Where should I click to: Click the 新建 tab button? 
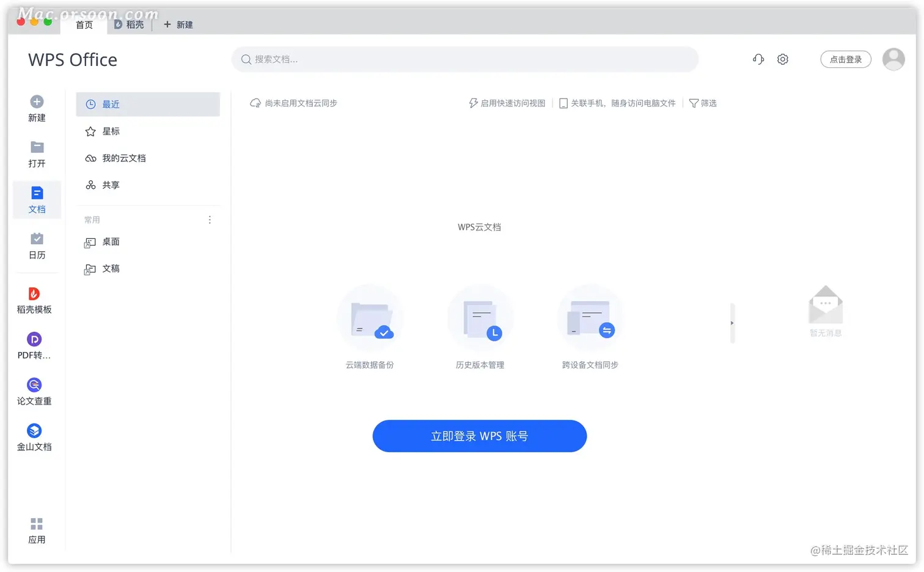click(x=178, y=24)
